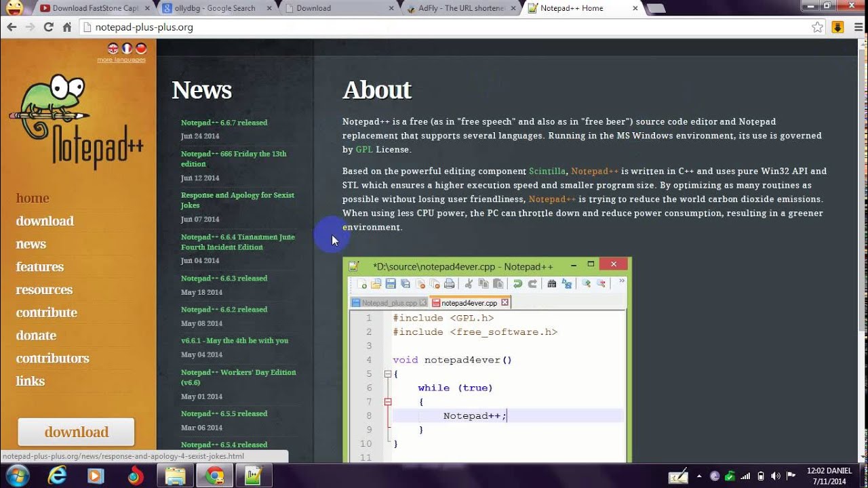Viewport: 868px width, 488px height.
Task: Click the green checkmark tray icon
Action: 730,476
